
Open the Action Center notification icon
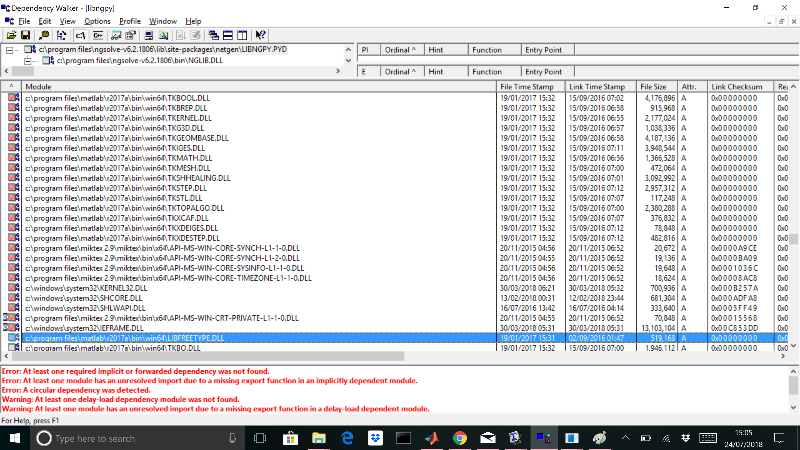(x=779, y=438)
